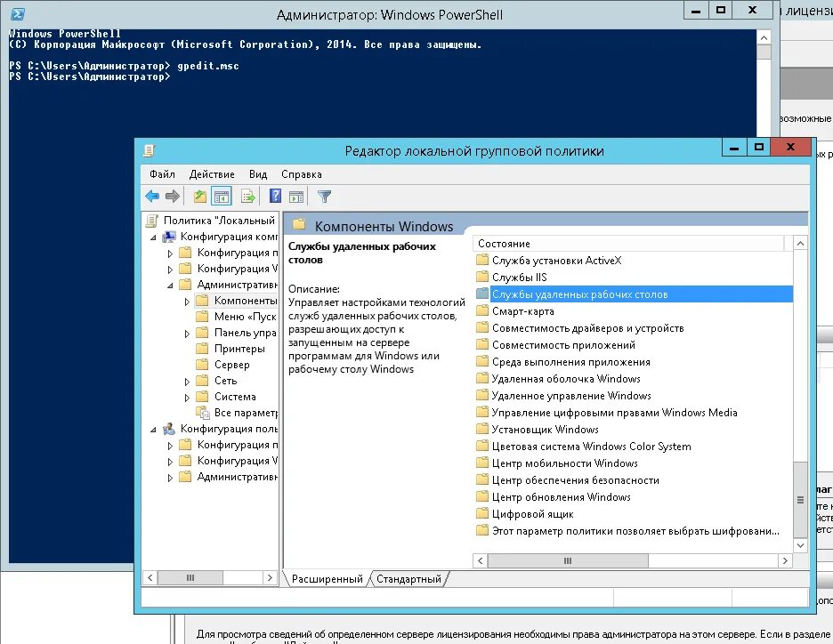The height and width of the screenshot is (644, 833).
Task: Go up one level via folder icon
Action: 199,197
